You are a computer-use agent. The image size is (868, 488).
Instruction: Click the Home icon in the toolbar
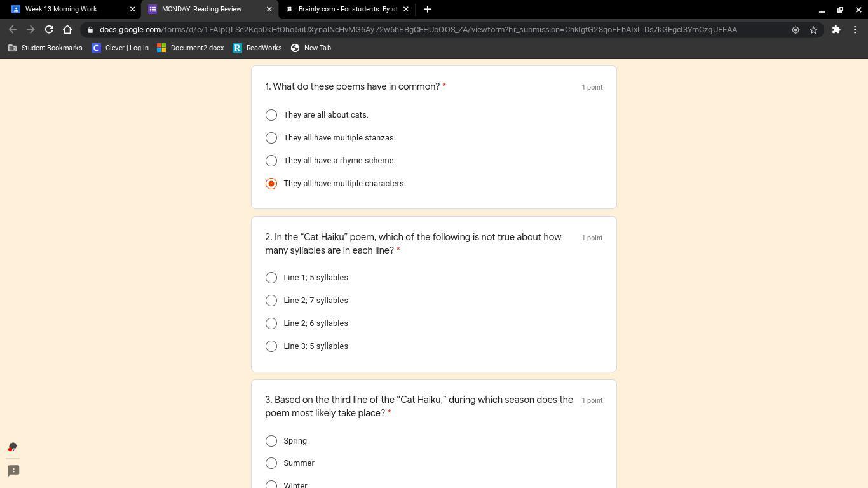click(x=67, y=29)
